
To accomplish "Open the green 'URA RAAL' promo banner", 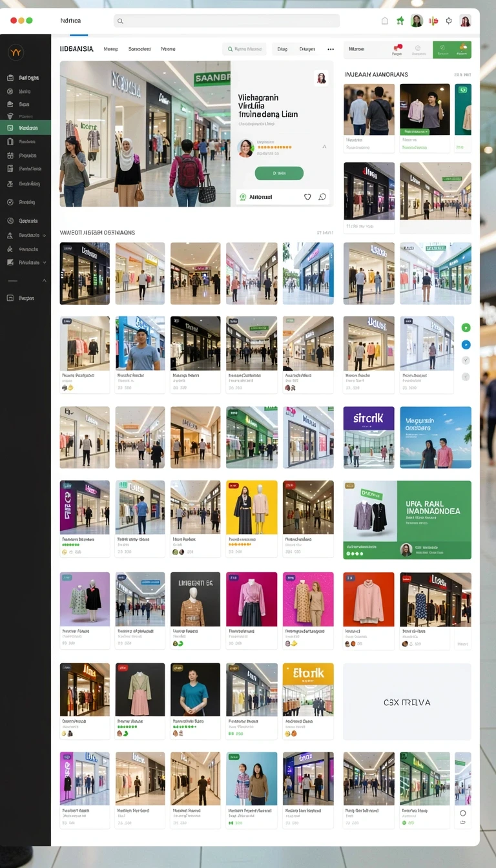I will (408, 520).
